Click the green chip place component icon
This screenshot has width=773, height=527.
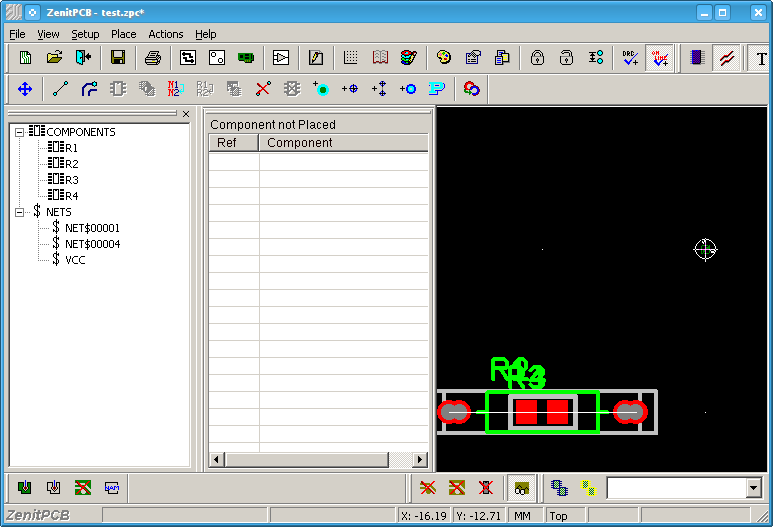coord(24,488)
